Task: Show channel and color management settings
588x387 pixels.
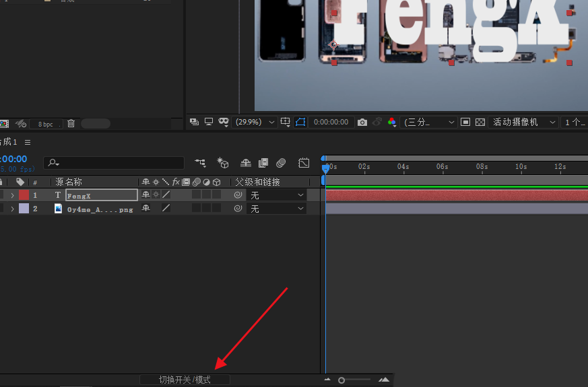Action: tap(392, 122)
